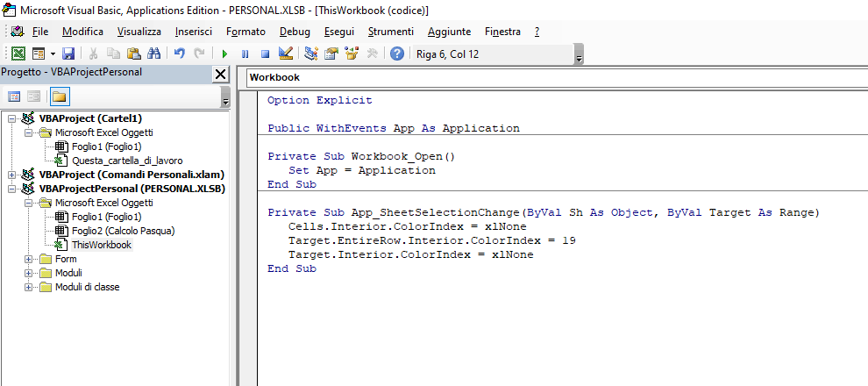Click the Target.EntireRow.Interior.ColorIndex = 19 line
The image size is (868, 386).
pyautogui.click(x=431, y=241)
